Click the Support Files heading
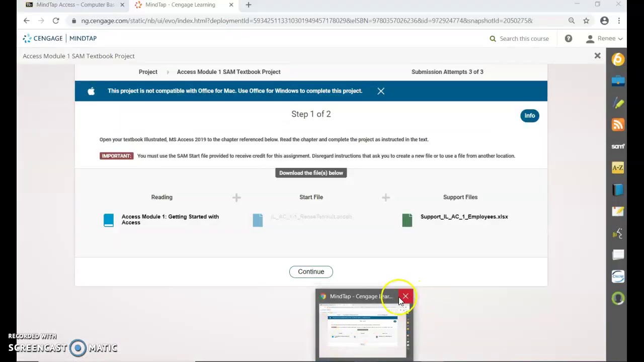 point(460,197)
